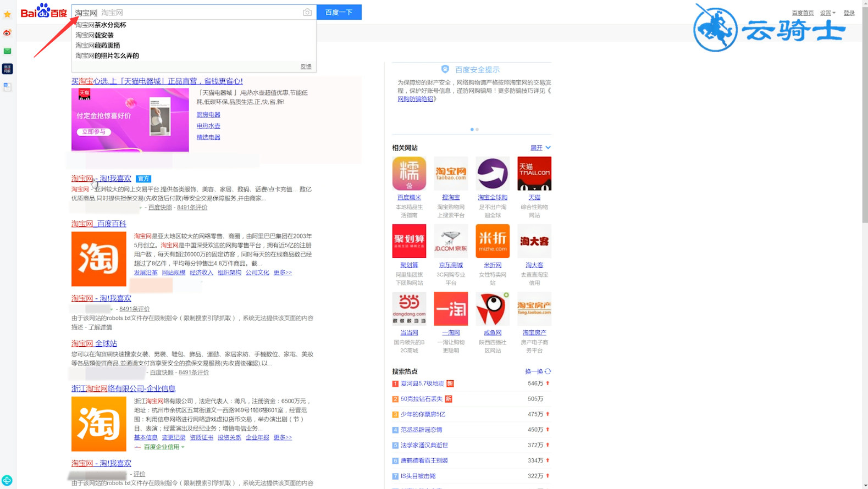Click the round teal icon at sidebar bottom
868x489 pixels.
click(x=7, y=480)
